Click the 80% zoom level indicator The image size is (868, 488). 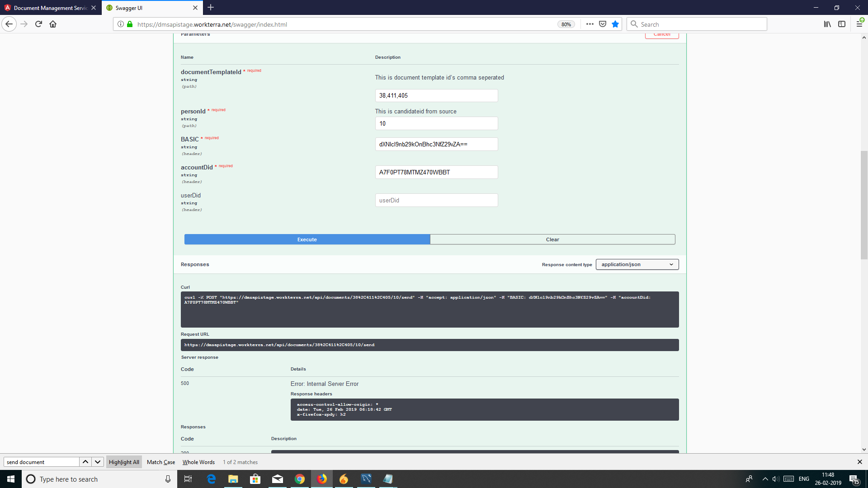point(566,24)
